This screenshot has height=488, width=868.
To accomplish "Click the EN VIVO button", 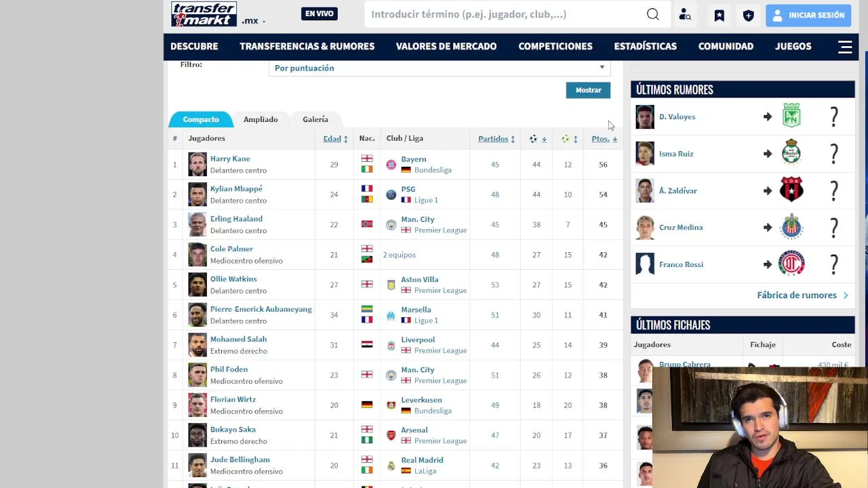I will pos(319,14).
